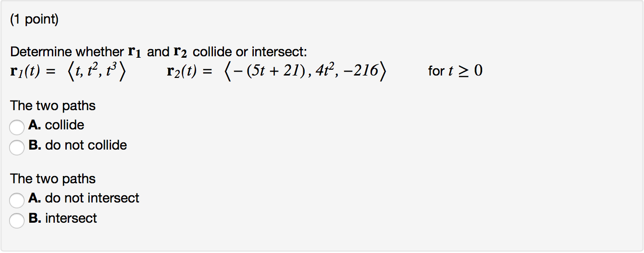Choose the 'do not intersect' radio option

point(17,200)
